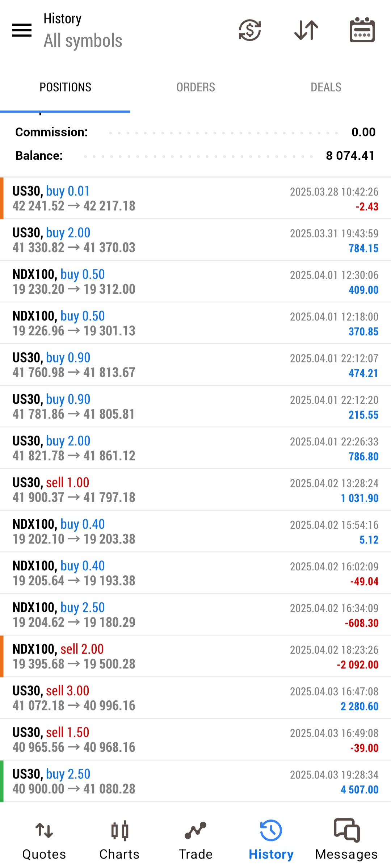Expand the NDX100 sell 2.00 position
This screenshot has width=391, height=868.
pyautogui.click(x=195, y=656)
